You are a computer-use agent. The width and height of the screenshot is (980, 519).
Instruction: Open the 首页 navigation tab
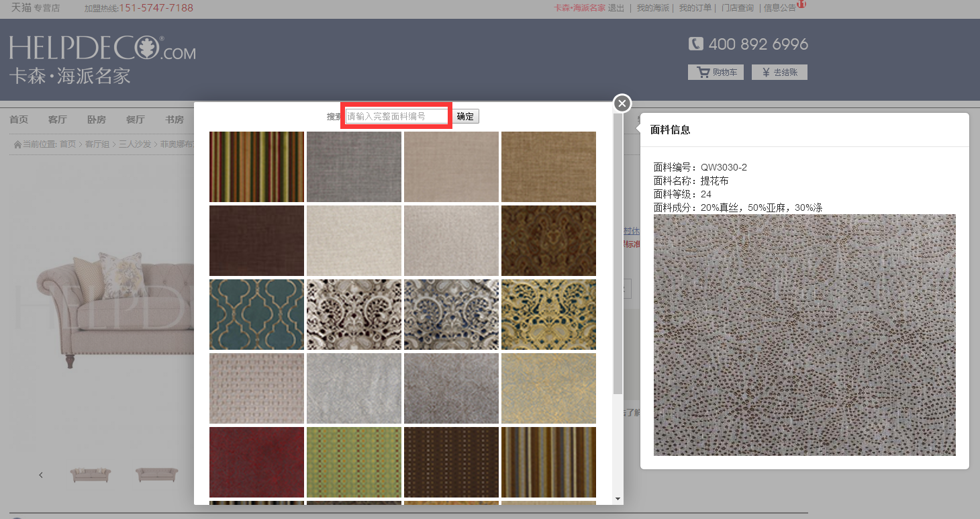[x=19, y=120]
